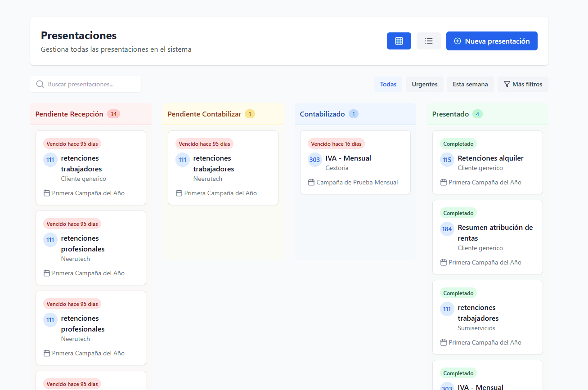Open retenciones trabajadores card for Sumiservicios
This screenshot has height=390, width=588.
coord(487,317)
